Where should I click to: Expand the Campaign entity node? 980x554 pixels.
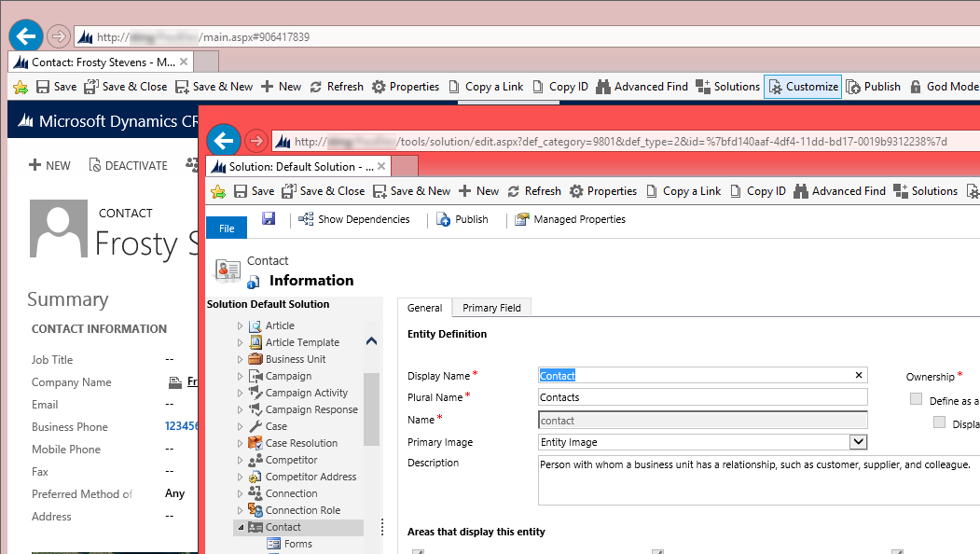(240, 377)
